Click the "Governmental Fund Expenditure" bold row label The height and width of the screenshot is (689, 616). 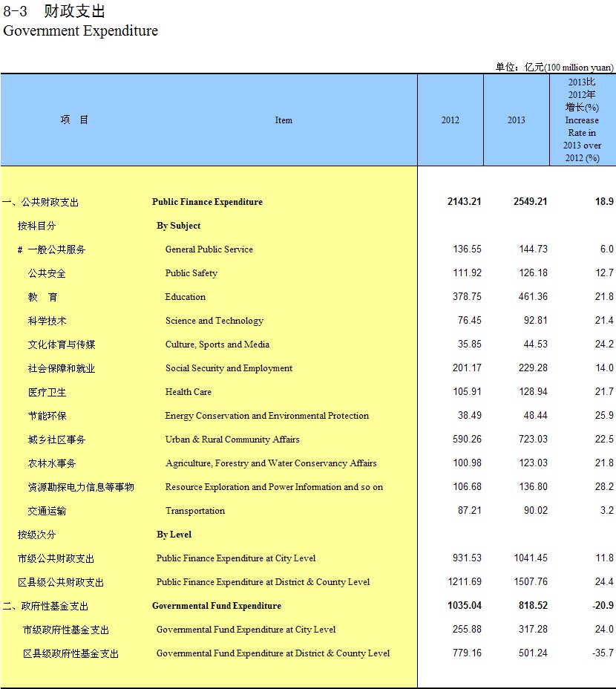(x=216, y=606)
